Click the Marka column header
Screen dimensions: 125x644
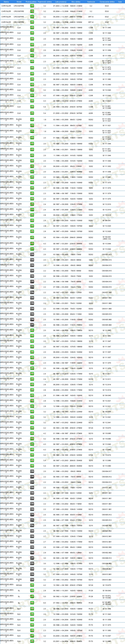[x=6, y=2]
